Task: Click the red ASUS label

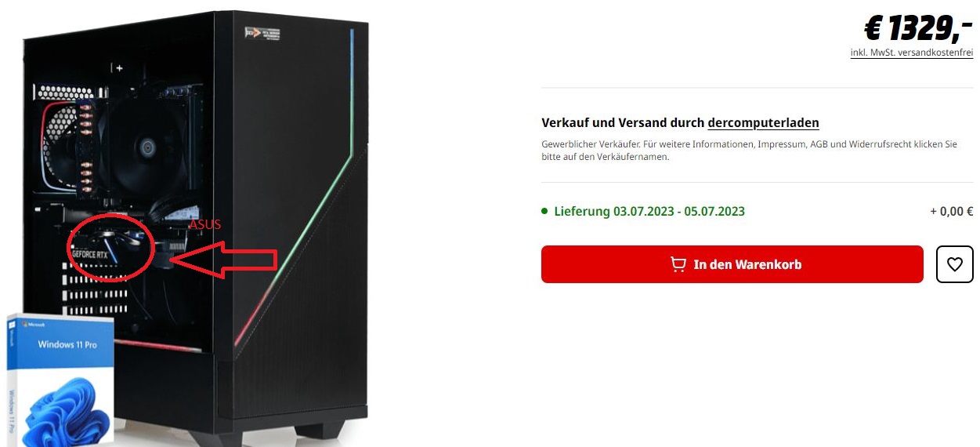Action: (x=205, y=224)
